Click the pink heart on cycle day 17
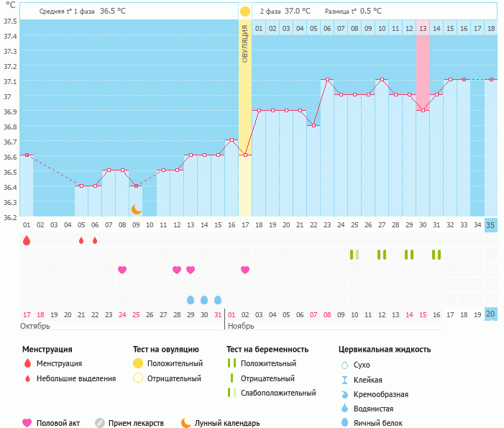 pos(245,270)
